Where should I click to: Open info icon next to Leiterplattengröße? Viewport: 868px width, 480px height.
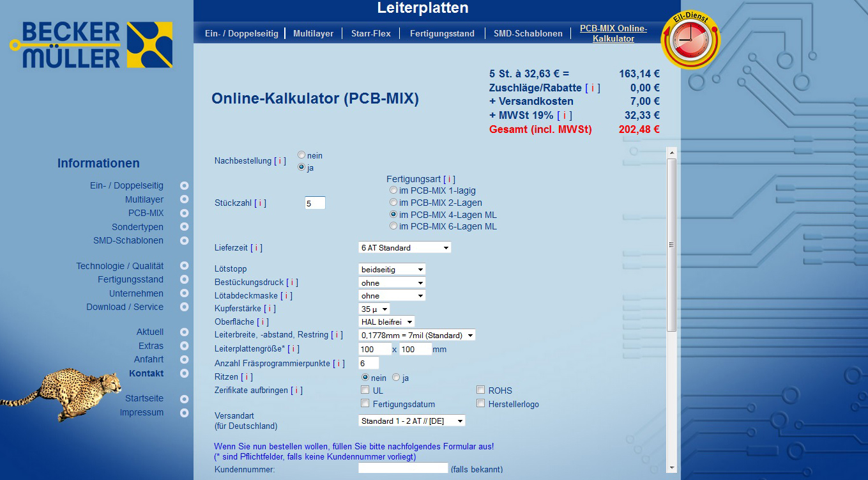tap(293, 349)
